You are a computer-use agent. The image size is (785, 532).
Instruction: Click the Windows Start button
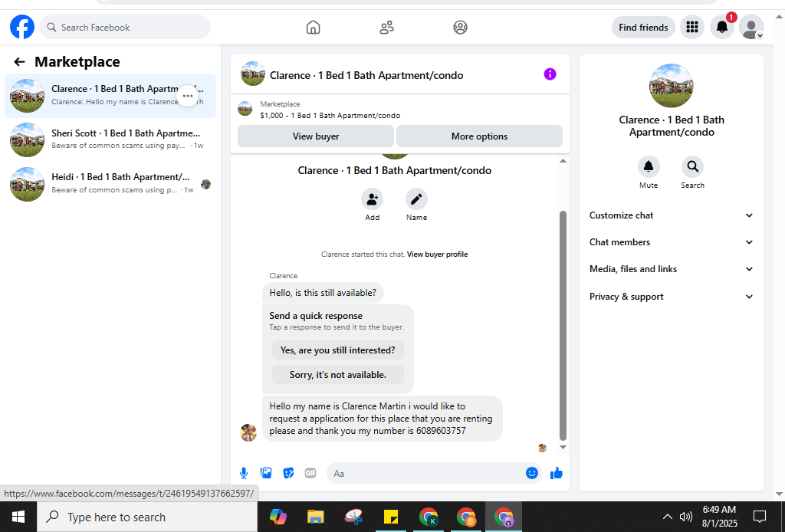click(x=18, y=517)
